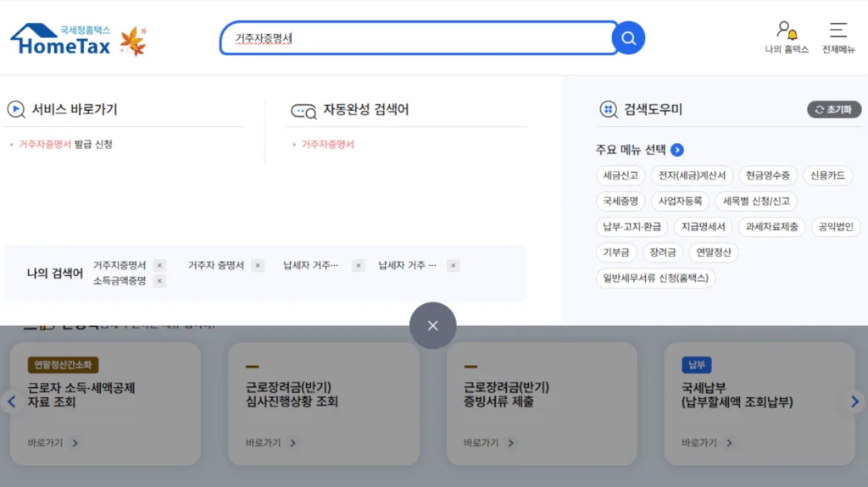Remove 거주자 증명서 from recent searches
Screen dimensions: 868x487
(258, 266)
